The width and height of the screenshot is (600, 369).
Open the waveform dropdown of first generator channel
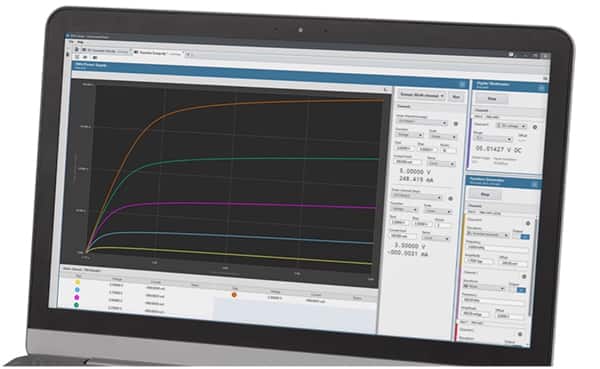tap(488, 234)
